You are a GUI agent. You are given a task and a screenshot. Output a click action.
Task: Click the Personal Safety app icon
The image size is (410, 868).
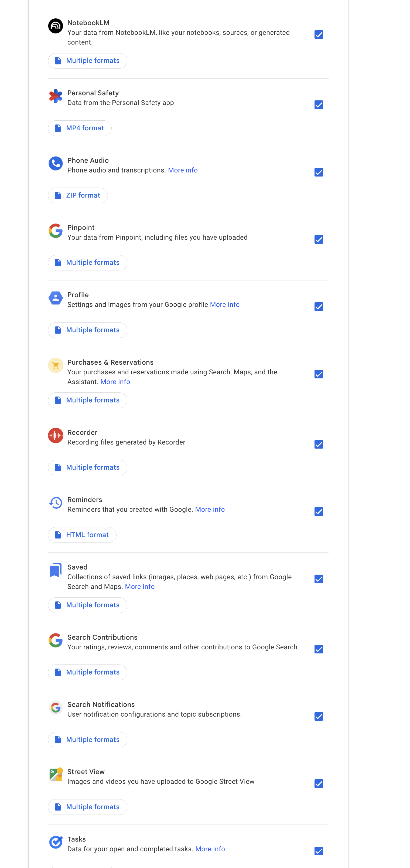56,96
